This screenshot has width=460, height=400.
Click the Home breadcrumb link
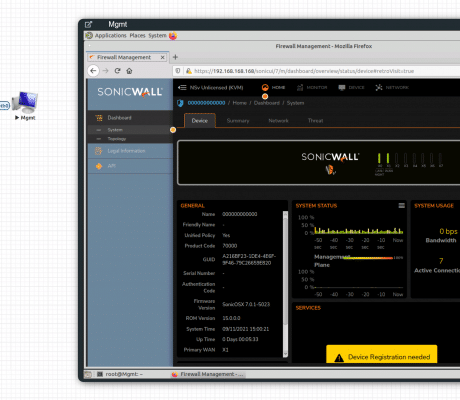click(x=239, y=103)
